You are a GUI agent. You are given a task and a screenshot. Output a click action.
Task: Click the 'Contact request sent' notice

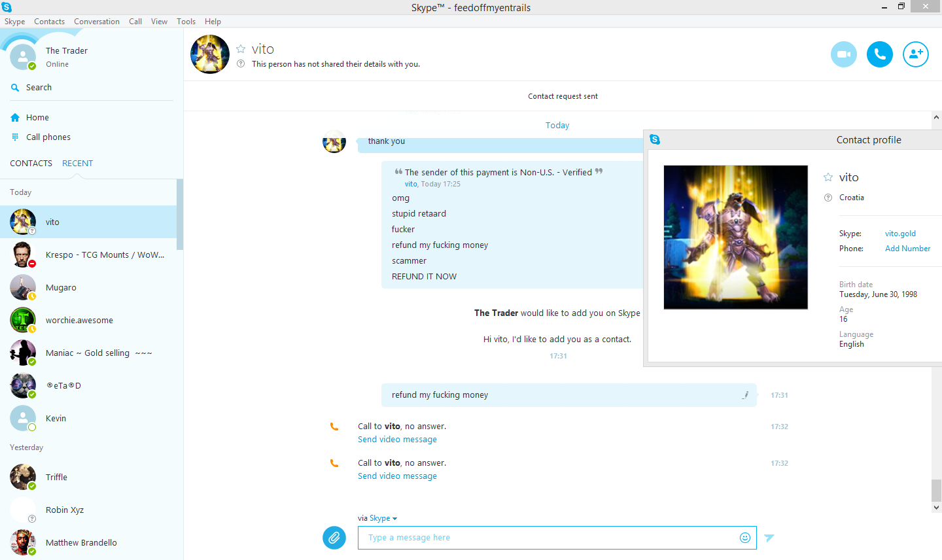pos(563,96)
